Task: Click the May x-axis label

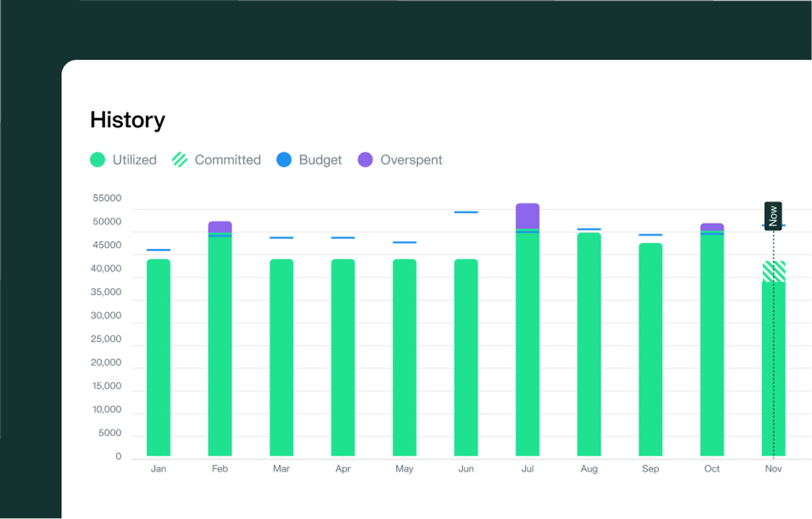Action: pyautogui.click(x=405, y=469)
